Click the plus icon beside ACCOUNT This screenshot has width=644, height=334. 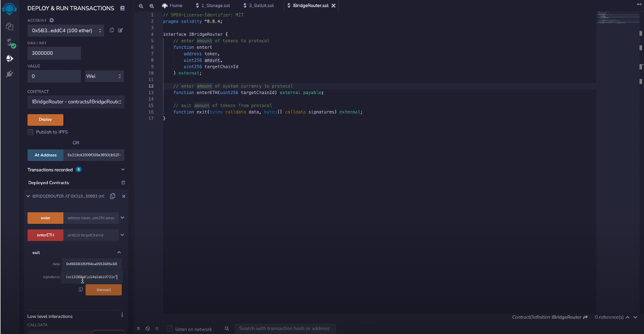click(51, 21)
